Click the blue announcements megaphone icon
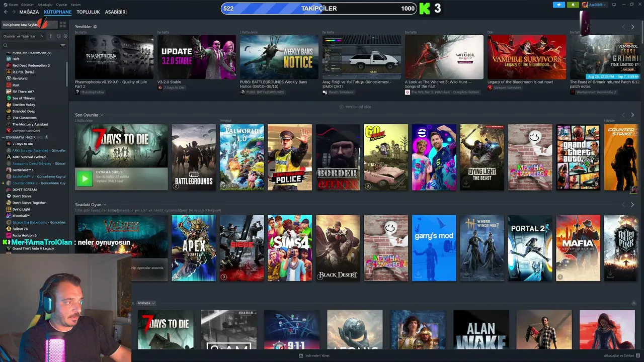The image size is (644, 362). pyautogui.click(x=559, y=5)
